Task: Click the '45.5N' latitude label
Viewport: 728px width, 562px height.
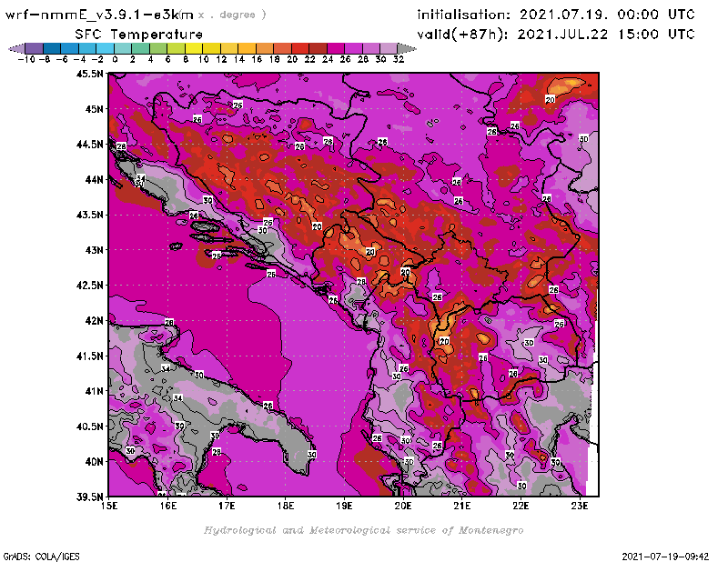Action: pos(89,74)
